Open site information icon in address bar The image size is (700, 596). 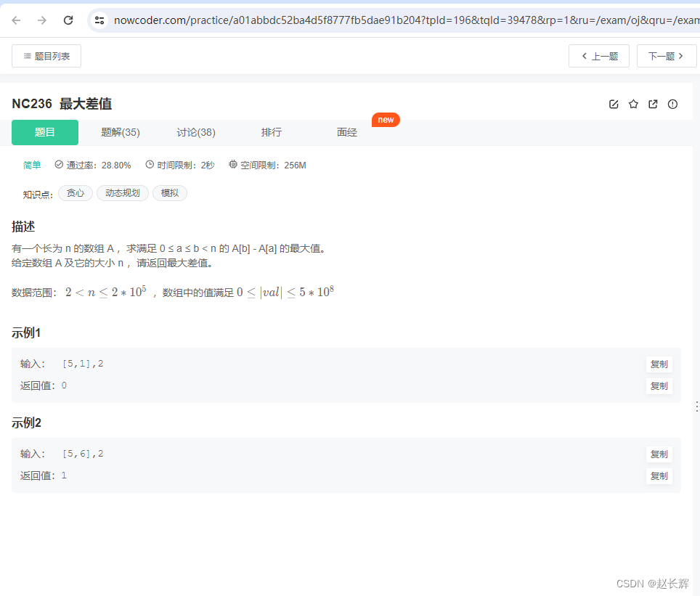point(99,20)
